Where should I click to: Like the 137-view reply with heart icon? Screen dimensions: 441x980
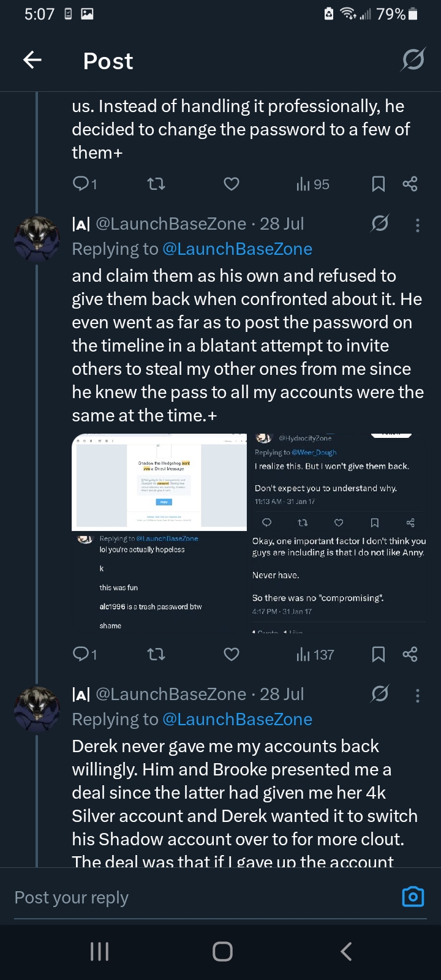tap(232, 654)
